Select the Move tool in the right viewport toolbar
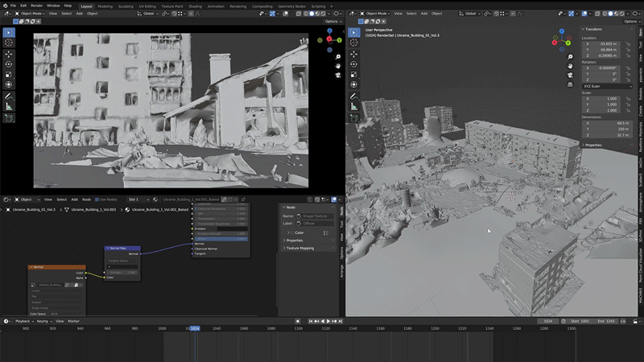Screen dimensions: 644x362 coord(354,54)
